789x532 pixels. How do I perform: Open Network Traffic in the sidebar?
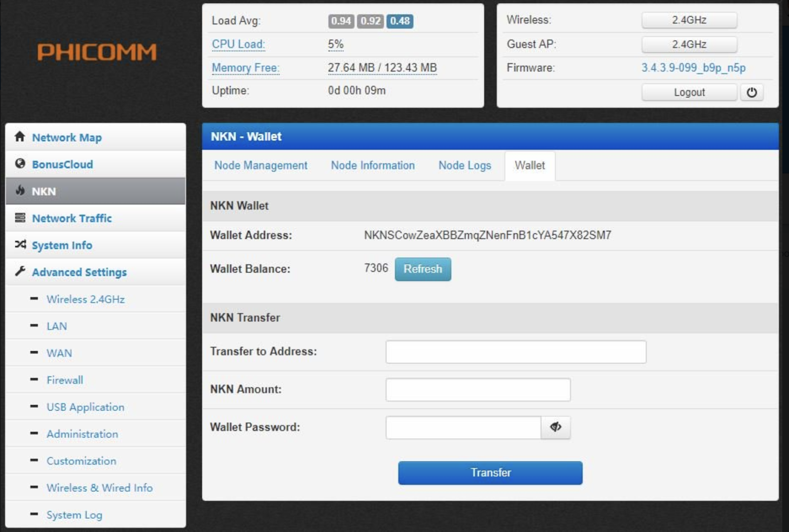point(96,218)
